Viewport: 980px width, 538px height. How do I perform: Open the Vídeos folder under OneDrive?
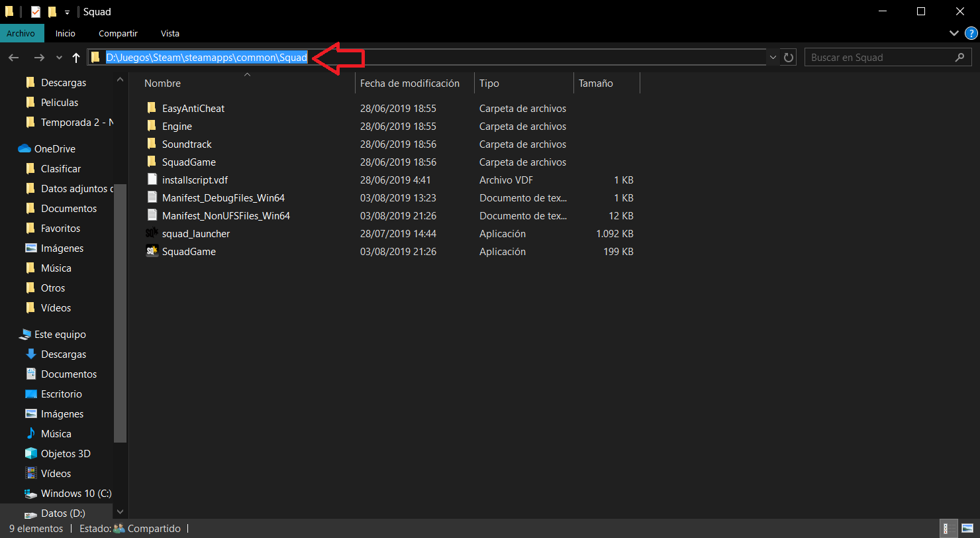[56, 308]
